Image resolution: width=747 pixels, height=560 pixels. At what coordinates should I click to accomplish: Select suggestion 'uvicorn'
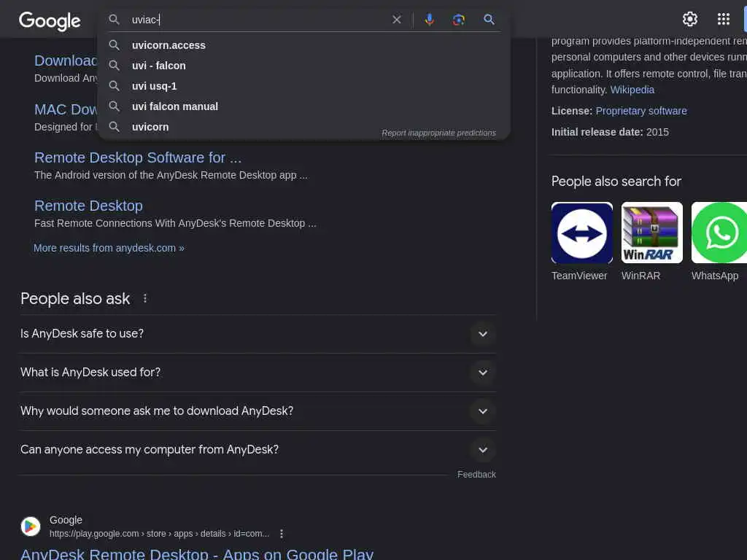304,127
